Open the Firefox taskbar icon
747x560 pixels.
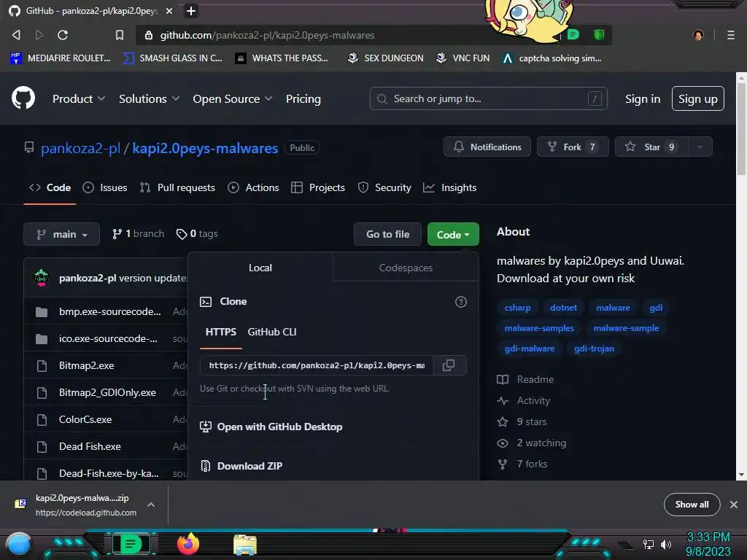(x=187, y=544)
